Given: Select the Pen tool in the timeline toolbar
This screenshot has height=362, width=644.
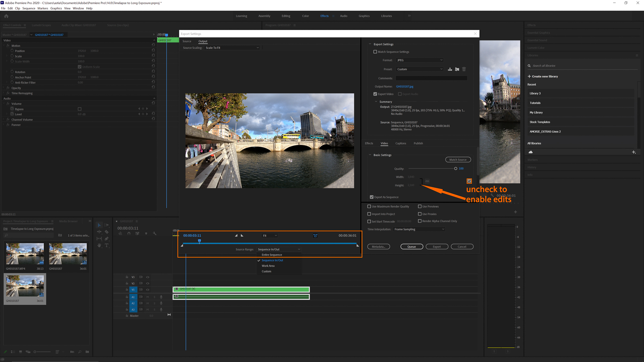Looking at the screenshot, I should point(107,239).
